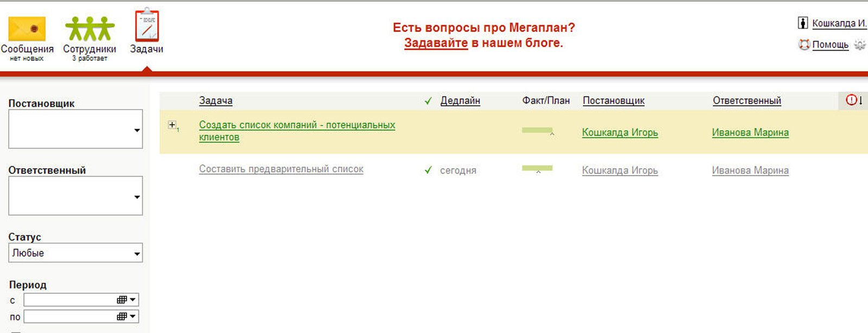This screenshot has height=333, width=868.
Task: Click the Факт/План progress bar of the first task
Action: point(537,130)
